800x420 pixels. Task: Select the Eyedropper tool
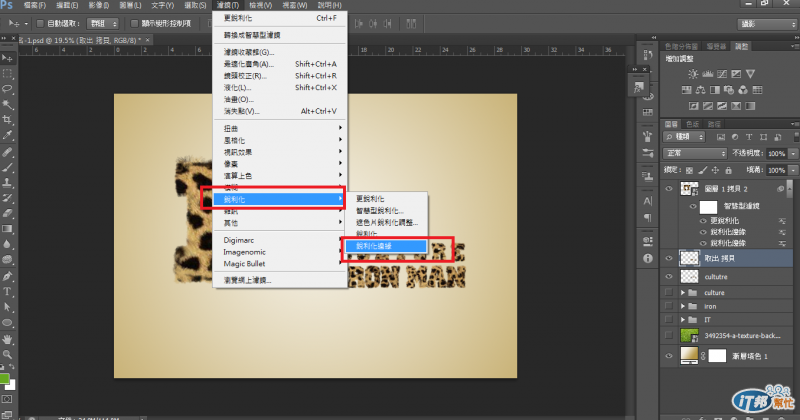pos(7,135)
